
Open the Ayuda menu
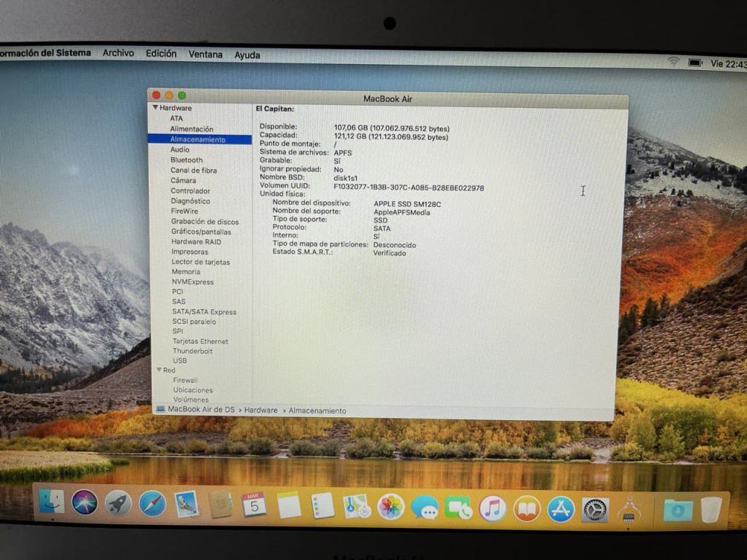pos(247,55)
